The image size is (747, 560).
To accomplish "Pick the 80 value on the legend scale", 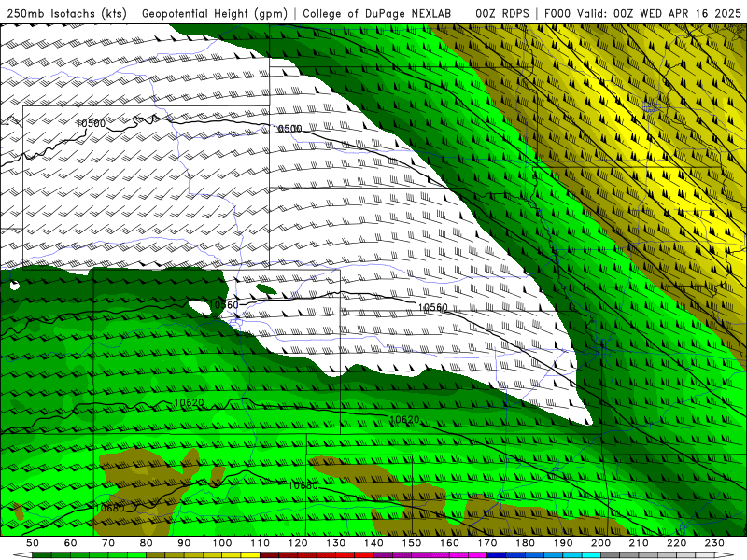I will (x=147, y=543).
